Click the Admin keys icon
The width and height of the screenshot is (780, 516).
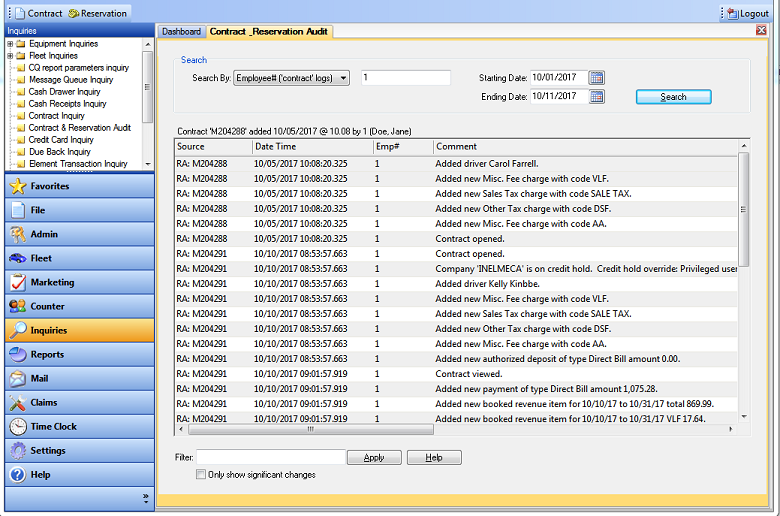pyautogui.click(x=18, y=234)
